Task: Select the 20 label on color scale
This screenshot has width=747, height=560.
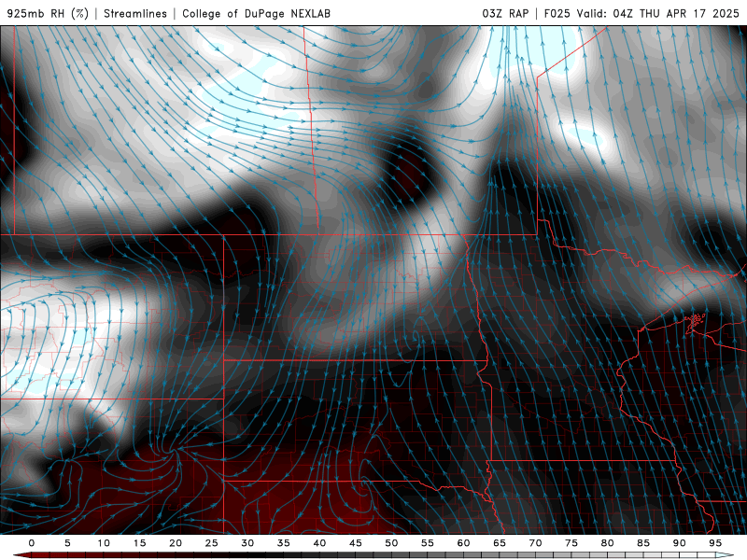Action: [x=176, y=543]
